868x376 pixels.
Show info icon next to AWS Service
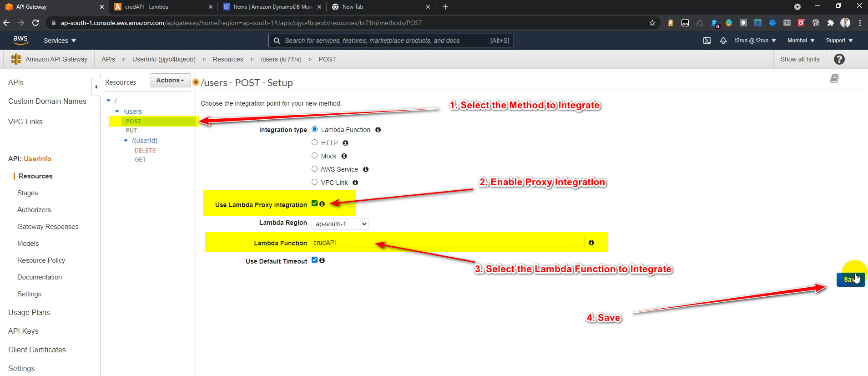coord(366,169)
